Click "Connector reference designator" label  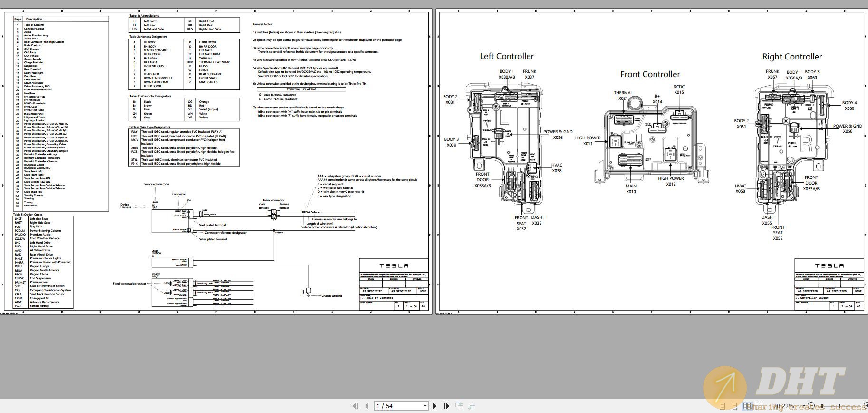226,233
